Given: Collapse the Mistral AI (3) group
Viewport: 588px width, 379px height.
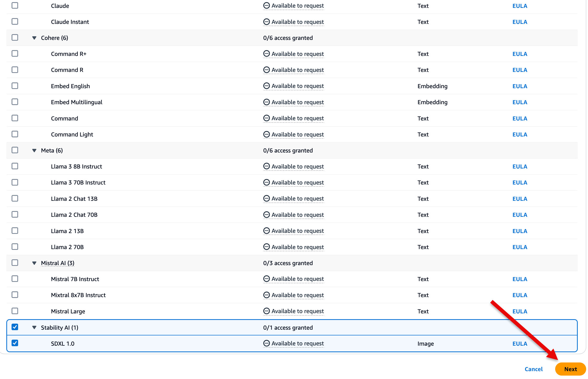Looking at the screenshot, I should pos(34,263).
